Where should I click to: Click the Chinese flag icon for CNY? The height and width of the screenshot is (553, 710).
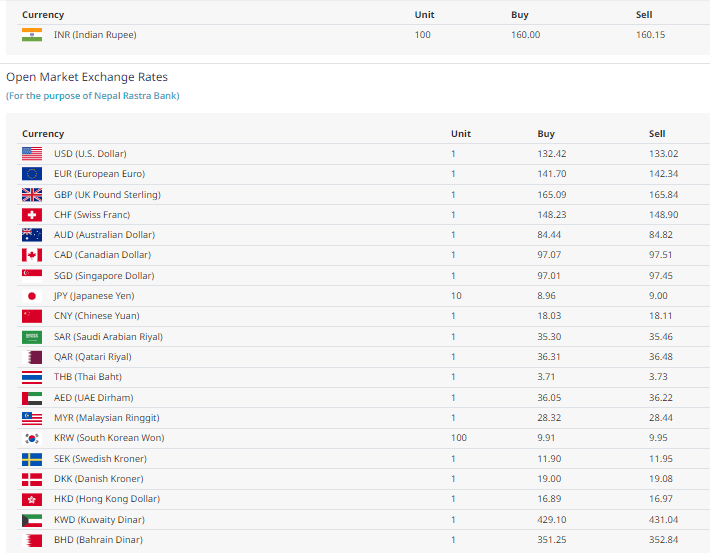coord(32,316)
